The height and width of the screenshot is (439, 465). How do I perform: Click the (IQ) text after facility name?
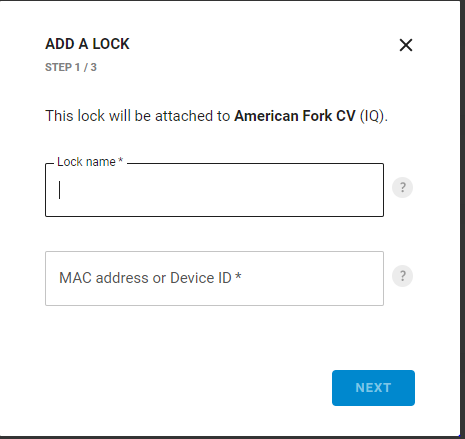click(374, 116)
